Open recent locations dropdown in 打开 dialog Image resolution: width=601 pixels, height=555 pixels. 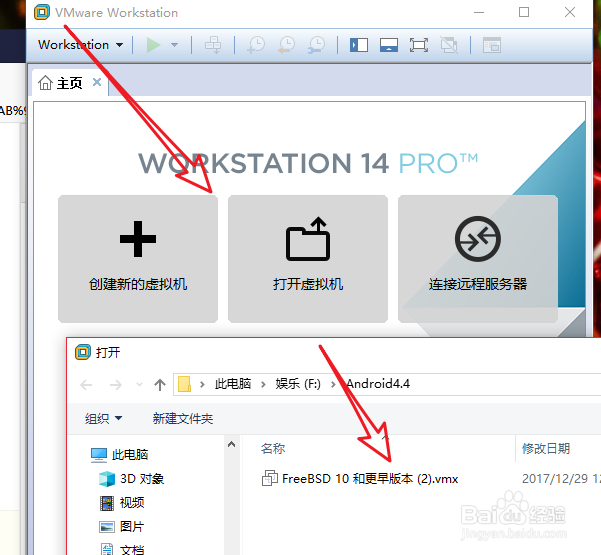(x=140, y=384)
